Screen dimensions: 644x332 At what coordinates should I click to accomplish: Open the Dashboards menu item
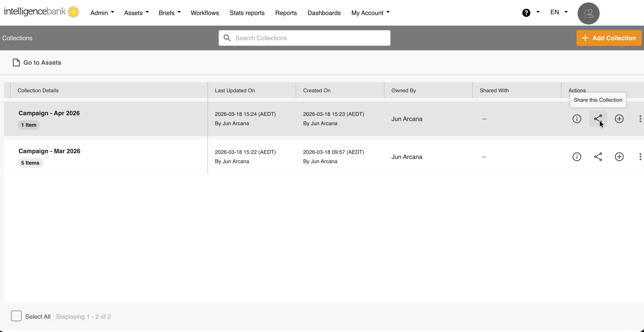(324, 13)
